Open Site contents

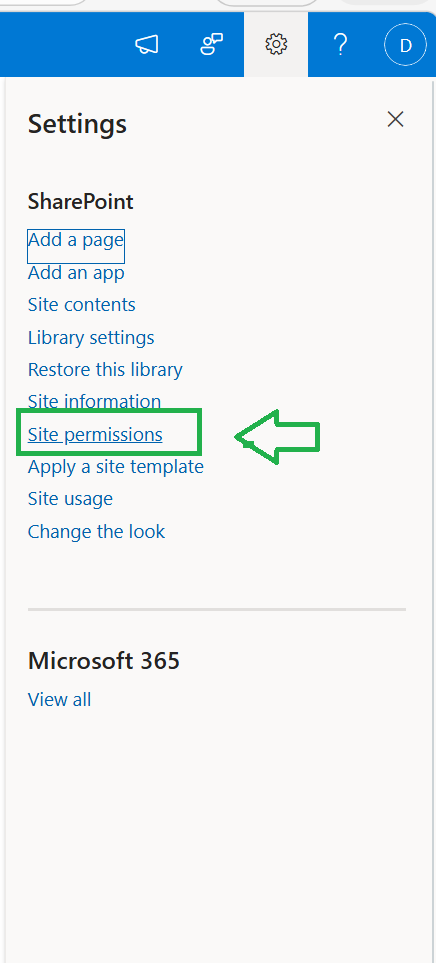(x=82, y=305)
